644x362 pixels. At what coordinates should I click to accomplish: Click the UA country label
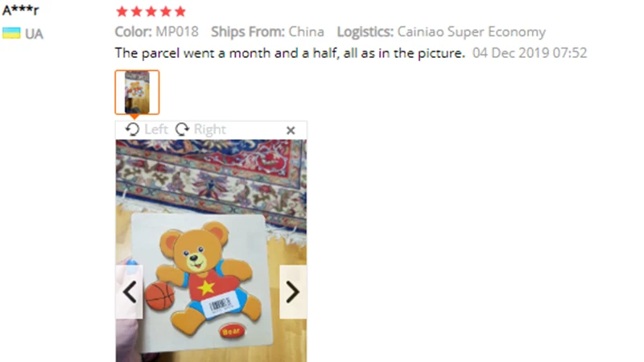[x=34, y=34]
